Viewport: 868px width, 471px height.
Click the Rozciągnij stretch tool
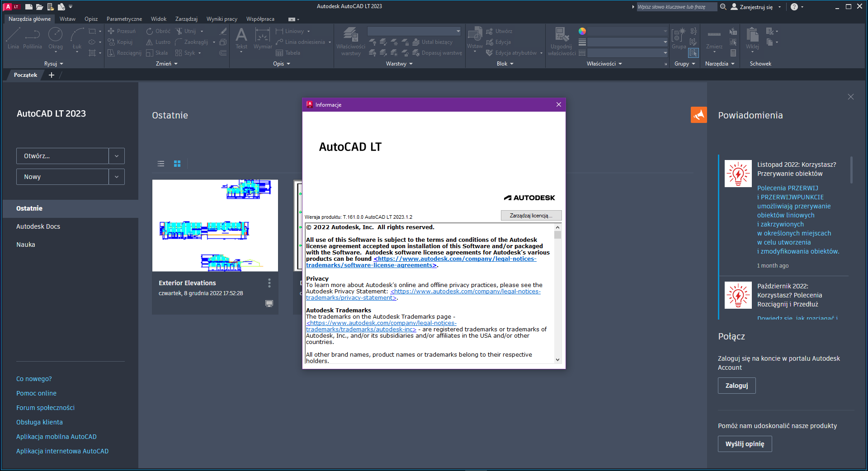[124, 53]
